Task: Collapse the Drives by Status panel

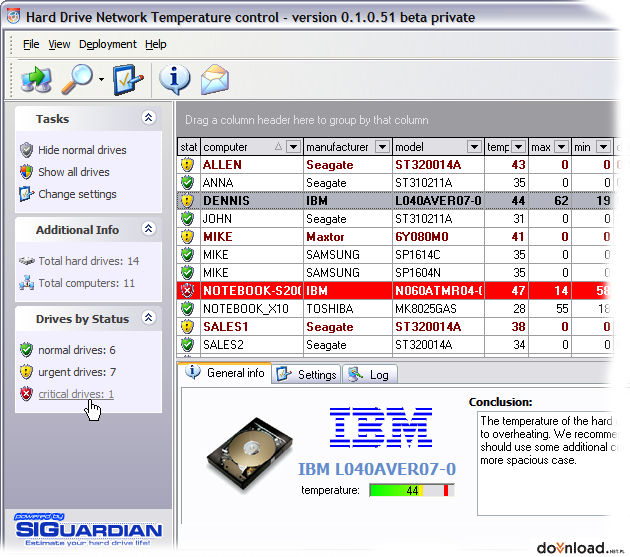Action: (x=149, y=317)
